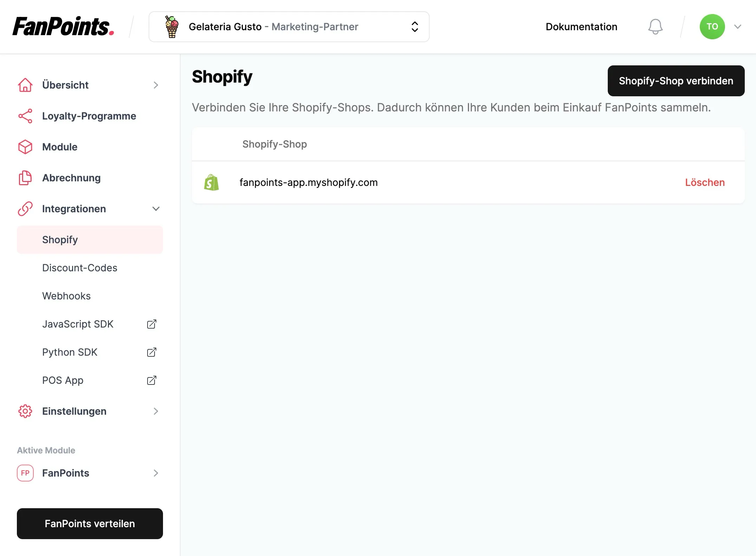This screenshot has width=756, height=556.
Task: Open Python SDK external link icon
Action: [x=151, y=352]
